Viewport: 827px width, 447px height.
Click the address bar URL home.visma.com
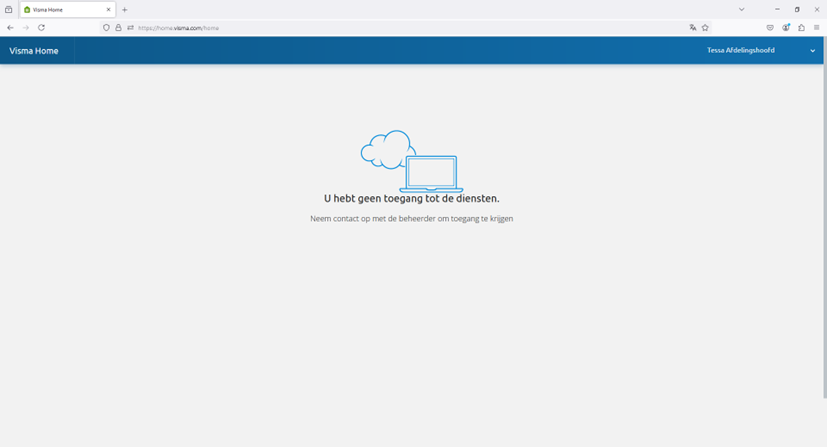click(178, 28)
